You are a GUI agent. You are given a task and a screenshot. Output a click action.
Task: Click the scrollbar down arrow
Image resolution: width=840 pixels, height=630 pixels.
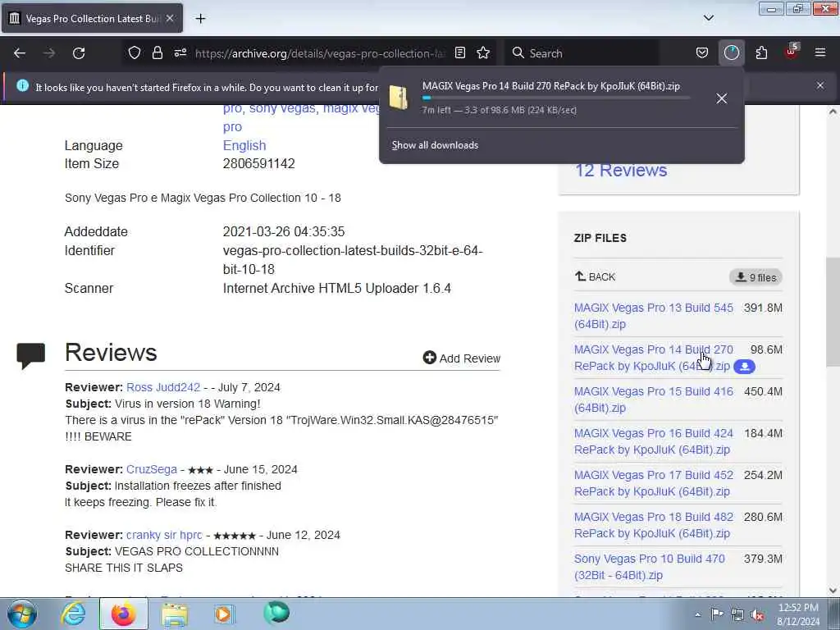coord(833,591)
